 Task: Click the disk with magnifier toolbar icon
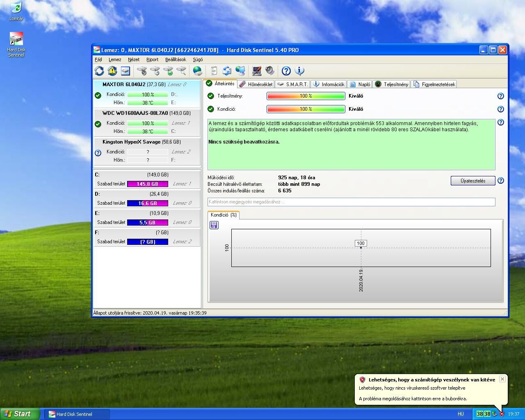coord(181,71)
